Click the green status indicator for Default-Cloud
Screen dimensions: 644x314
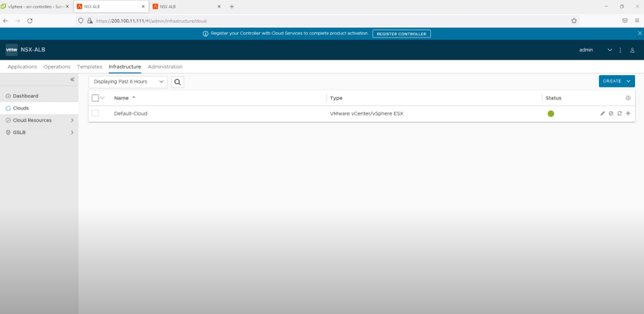pyautogui.click(x=551, y=113)
